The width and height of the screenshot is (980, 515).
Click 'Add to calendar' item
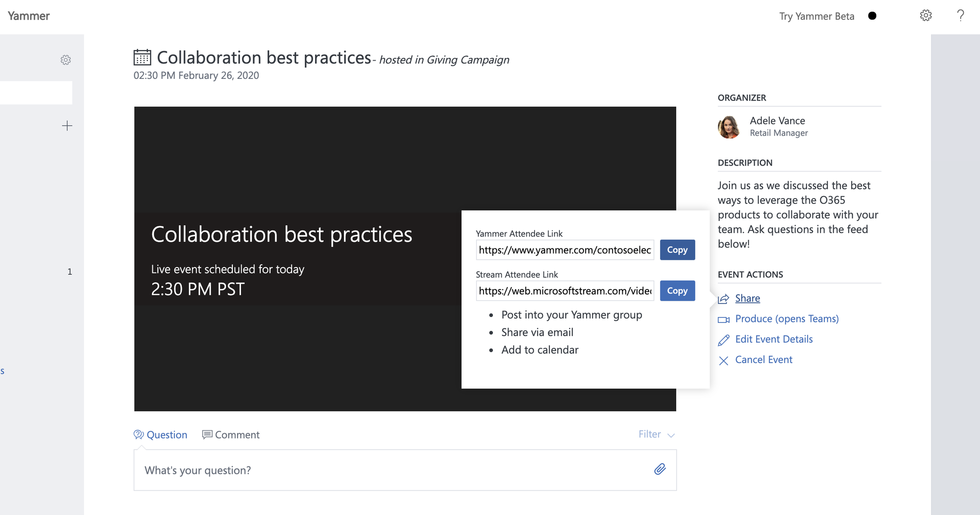pos(539,350)
